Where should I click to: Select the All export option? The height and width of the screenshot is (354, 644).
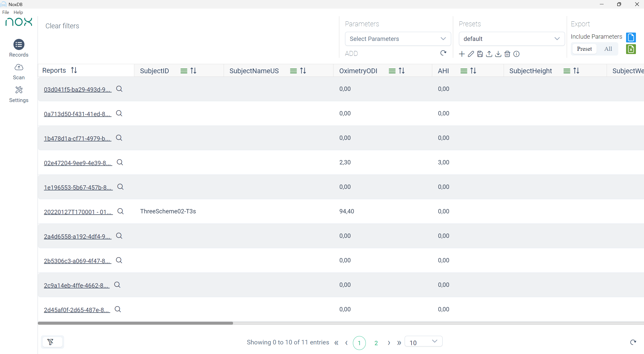pyautogui.click(x=608, y=49)
